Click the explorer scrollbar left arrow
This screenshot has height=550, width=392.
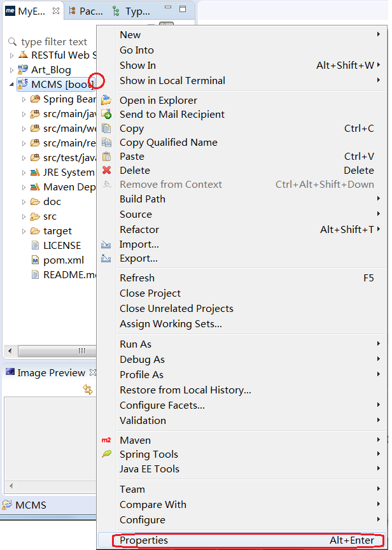point(10,350)
